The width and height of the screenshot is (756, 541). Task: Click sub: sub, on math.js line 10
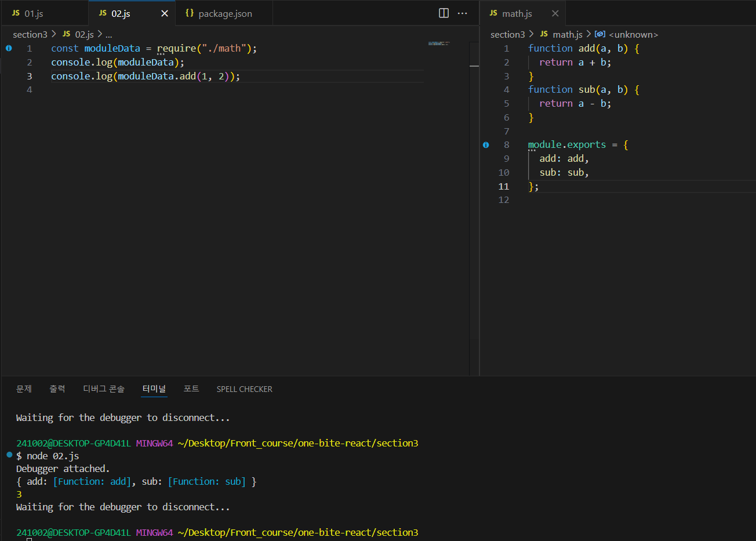tap(564, 172)
